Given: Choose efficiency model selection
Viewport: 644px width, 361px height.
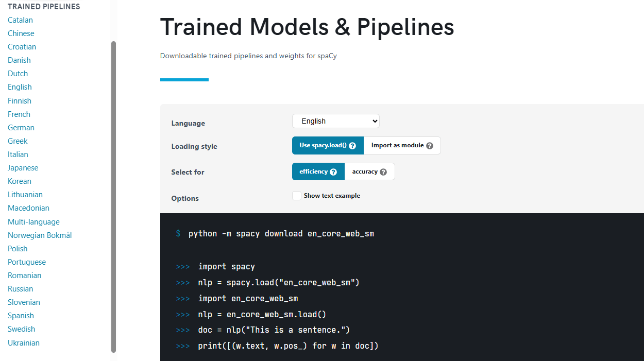Looking at the screenshot, I should click(318, 171).
